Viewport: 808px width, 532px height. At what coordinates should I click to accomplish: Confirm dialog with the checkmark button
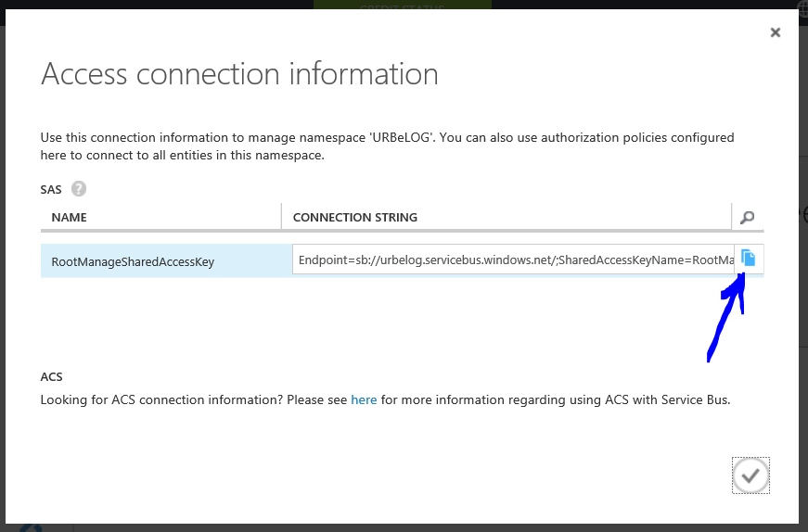click(x=750, y=475)
